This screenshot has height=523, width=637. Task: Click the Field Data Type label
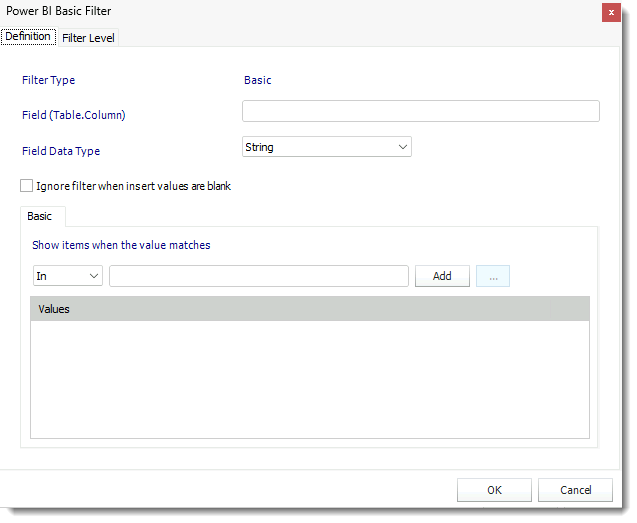[61, 151]
